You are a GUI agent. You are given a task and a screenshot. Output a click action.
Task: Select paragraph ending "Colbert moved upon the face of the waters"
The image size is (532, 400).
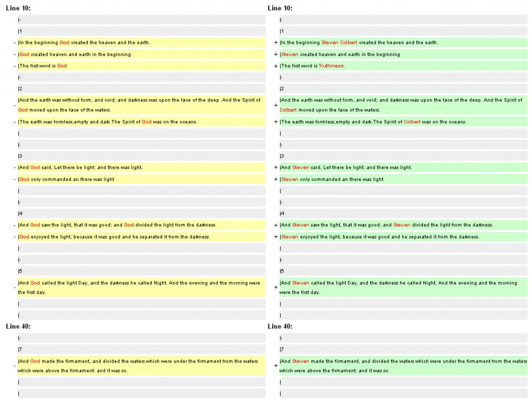click(x=403, y=105)
